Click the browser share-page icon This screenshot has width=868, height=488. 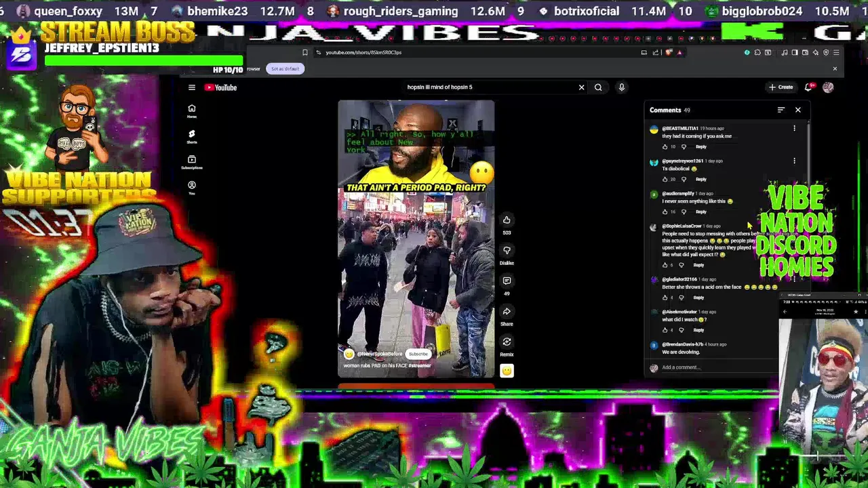coord(656,52)
